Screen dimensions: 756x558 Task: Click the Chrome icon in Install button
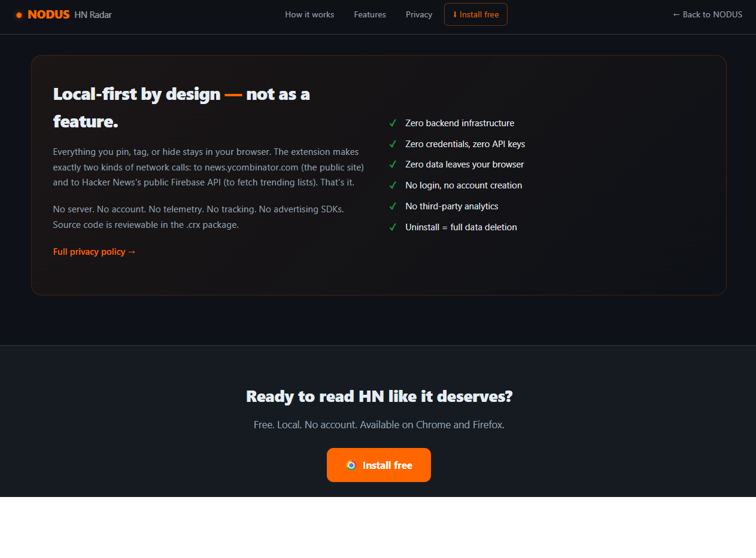pos(351,465)
